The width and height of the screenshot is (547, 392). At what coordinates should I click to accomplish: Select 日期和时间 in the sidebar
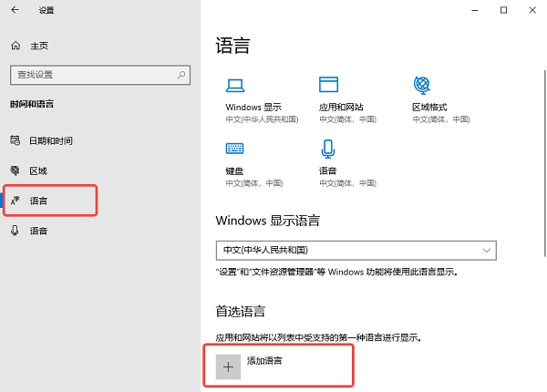tap(51, 140)
